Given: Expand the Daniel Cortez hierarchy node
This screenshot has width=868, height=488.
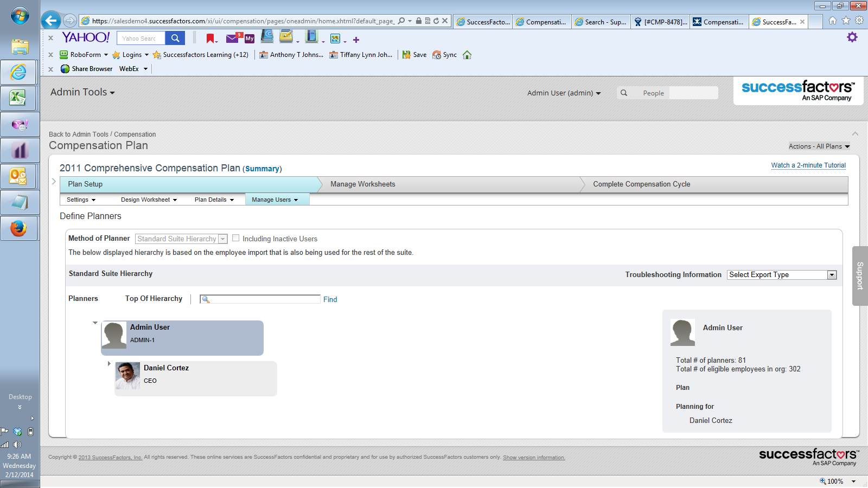Looking at the screenshot, I should tap(109, 363).
